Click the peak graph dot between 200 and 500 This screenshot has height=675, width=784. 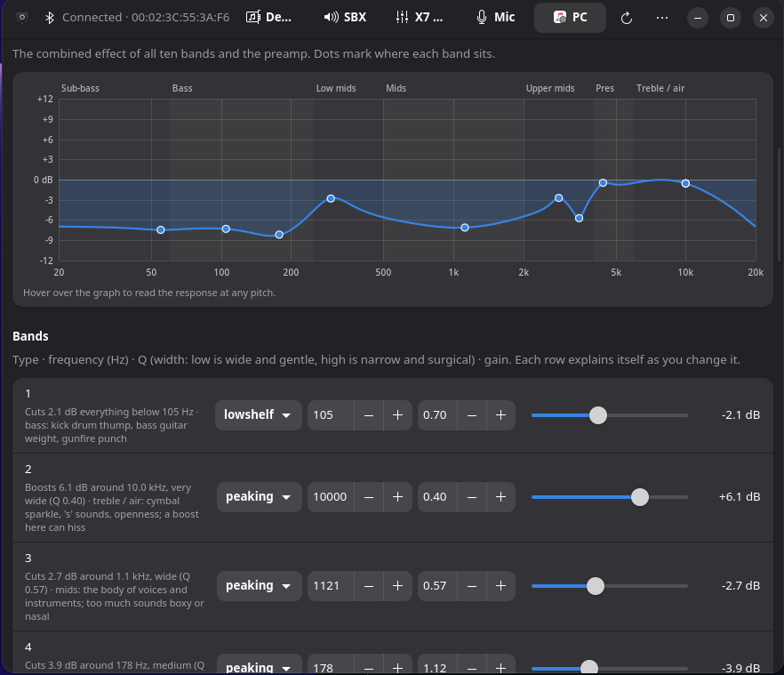coord(331,198)
